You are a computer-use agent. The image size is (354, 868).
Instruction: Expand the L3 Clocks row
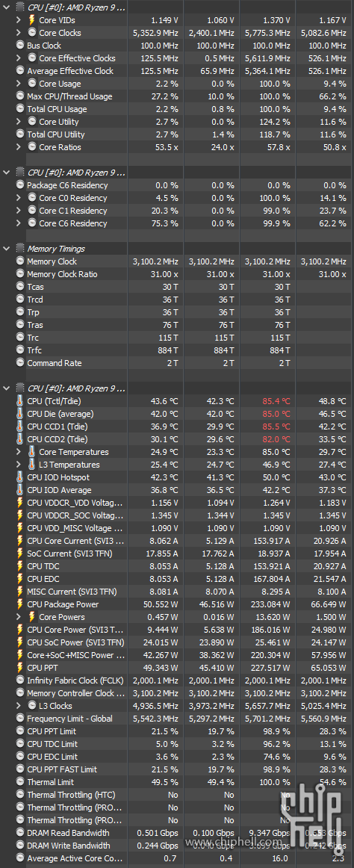(x=19, y=706)
